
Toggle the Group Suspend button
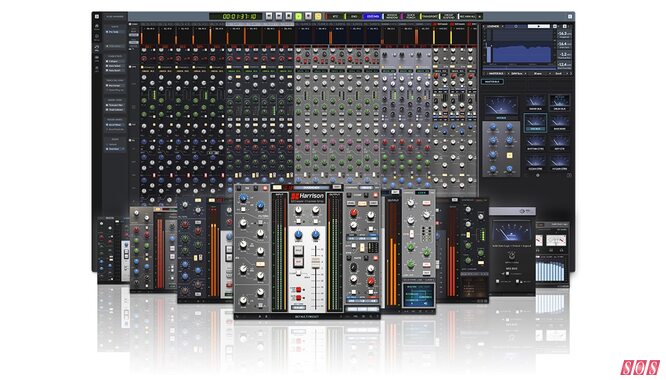click(449, 16)
